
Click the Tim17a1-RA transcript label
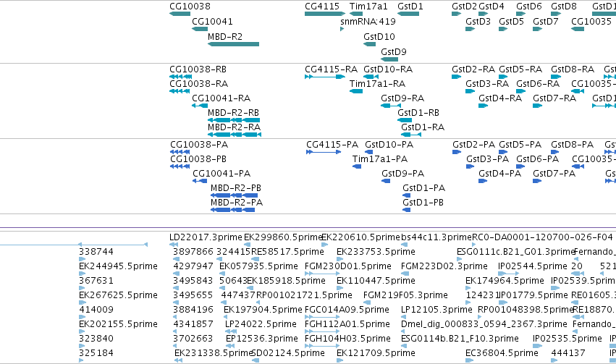pos(378,84)
